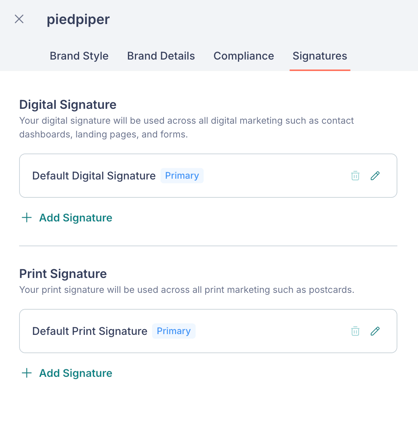Click plus icon under Digital Signature section
The height and width of the screenshot is (433, 418).
pyautogui.click(x=27, y=218)
